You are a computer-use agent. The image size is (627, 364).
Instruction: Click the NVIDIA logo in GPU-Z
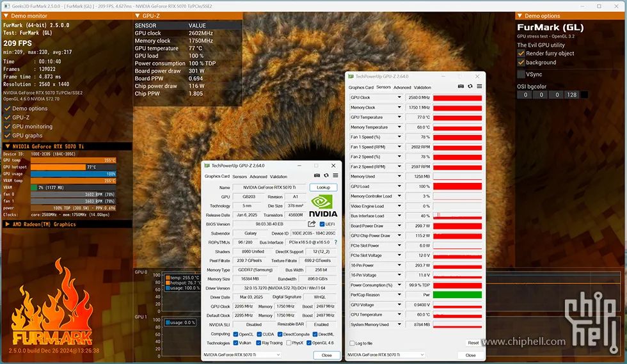click(323, 205)
